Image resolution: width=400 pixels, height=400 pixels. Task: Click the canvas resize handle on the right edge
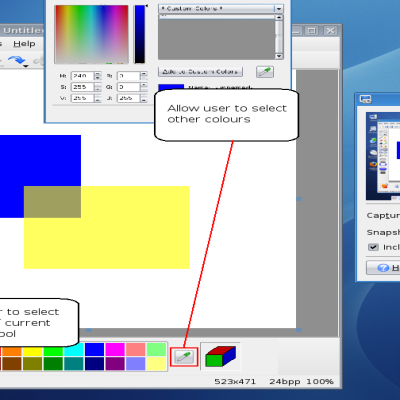click(299, 199)
